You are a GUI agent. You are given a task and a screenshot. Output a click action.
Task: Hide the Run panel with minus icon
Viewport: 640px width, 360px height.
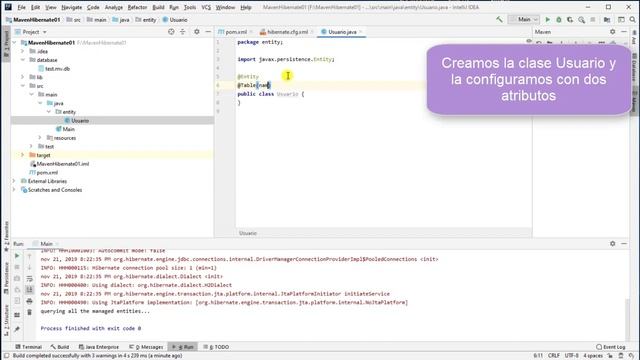click(624, 244)
